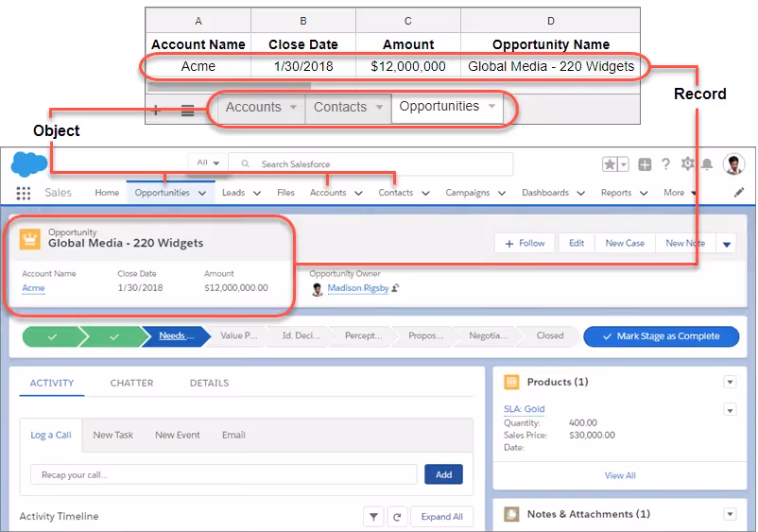Expand the Campaigns nav tab chevron
Screen dimensions: 758x532
point(502,194)
